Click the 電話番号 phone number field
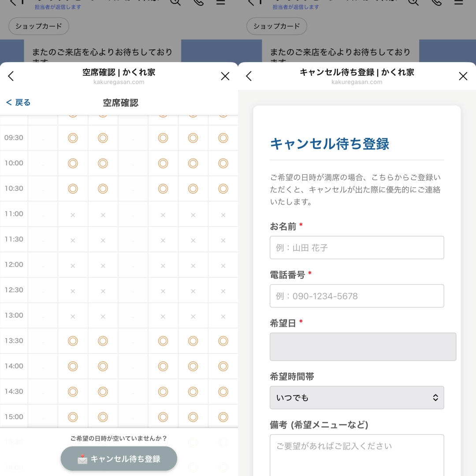Screen dimensions: 476x476 [357, 296]
